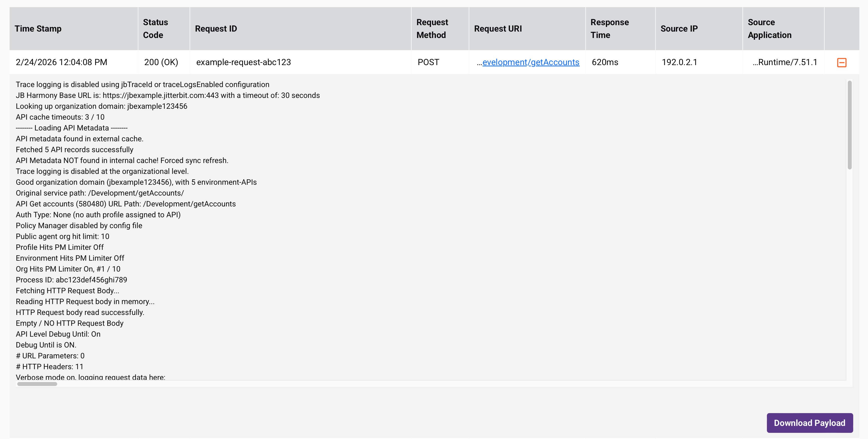
Task: Select the example-request-abc123 Request ID cell
Action: click(x=243, y=62)
